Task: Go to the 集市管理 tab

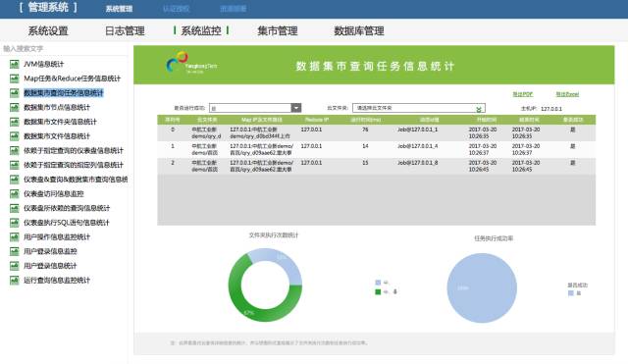Action: [277, 30]
